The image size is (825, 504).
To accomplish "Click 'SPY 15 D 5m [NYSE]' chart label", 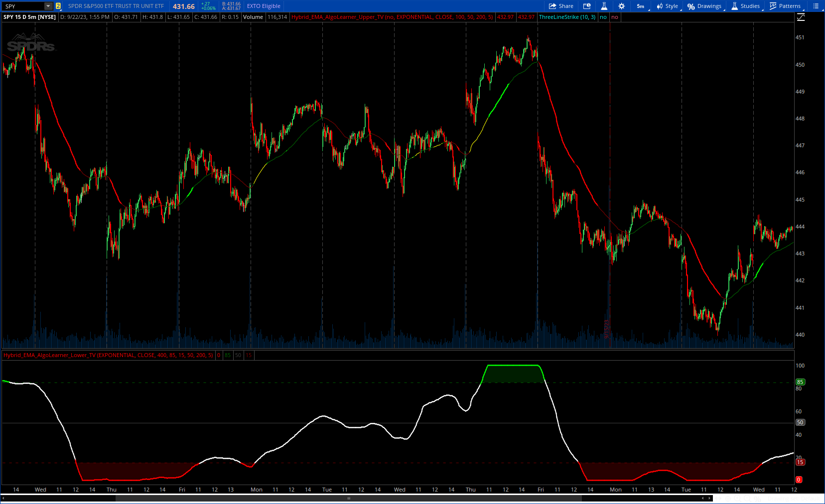I will [29, 17].
